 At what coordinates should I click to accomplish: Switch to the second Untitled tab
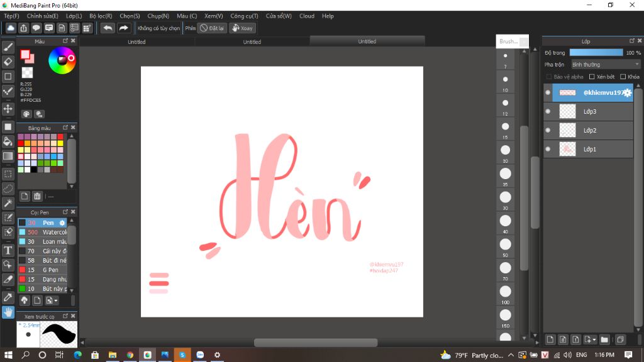pyautogui.click(x=252, y=41)
